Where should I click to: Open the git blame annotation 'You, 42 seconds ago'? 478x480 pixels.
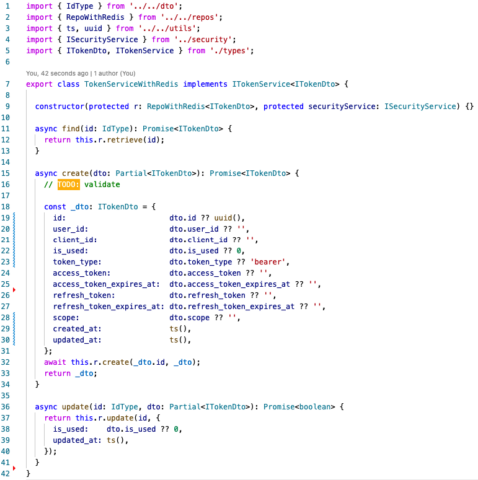coord(57,73)
